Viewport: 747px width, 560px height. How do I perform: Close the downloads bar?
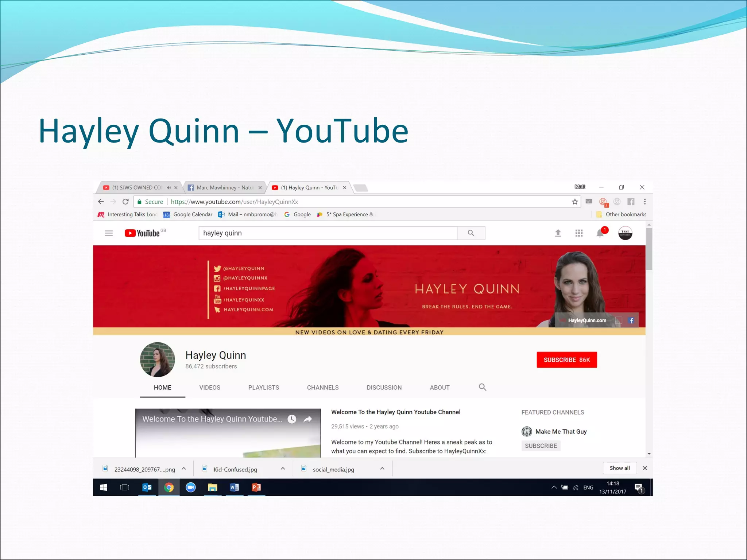tap(645, 468)
